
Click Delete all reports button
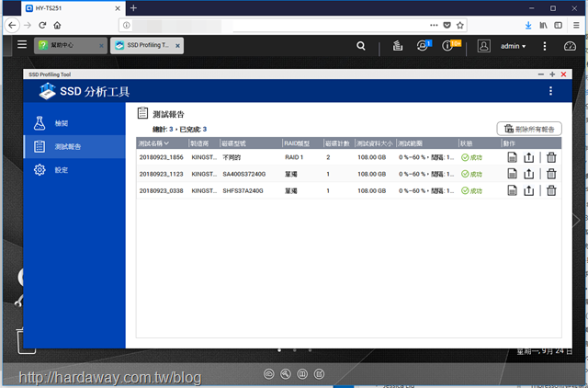(x=529, y=129)
